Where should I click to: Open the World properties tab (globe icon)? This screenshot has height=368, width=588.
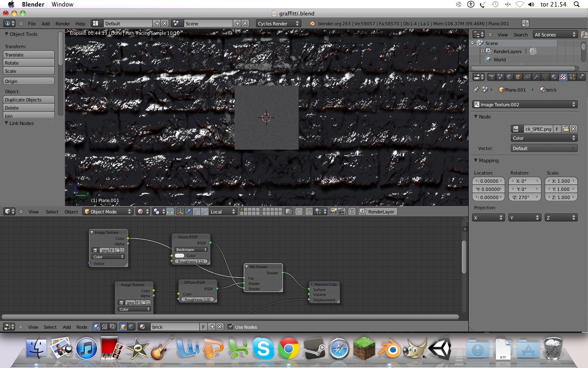509,77
